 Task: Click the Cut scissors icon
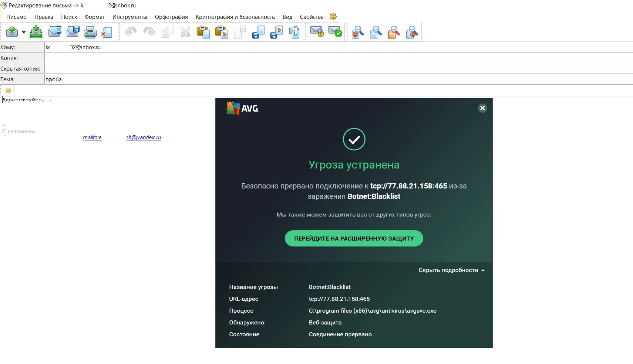pos(185,32)
